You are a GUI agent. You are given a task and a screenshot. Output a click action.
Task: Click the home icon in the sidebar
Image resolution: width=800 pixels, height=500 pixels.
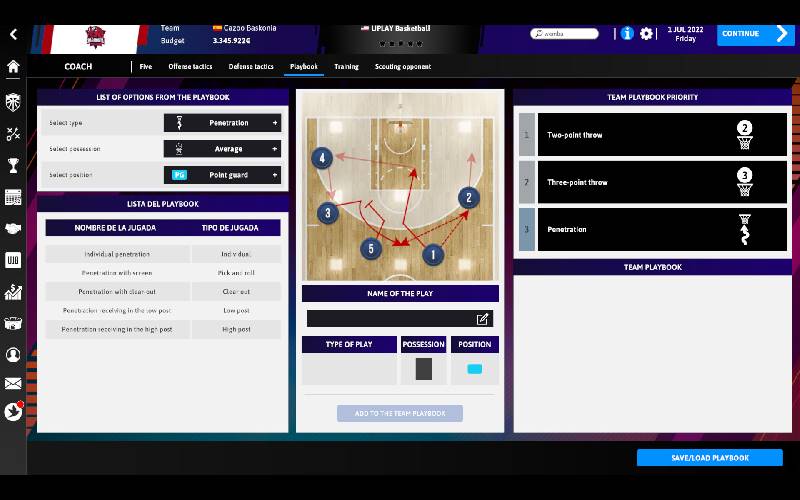click(13, 67)
